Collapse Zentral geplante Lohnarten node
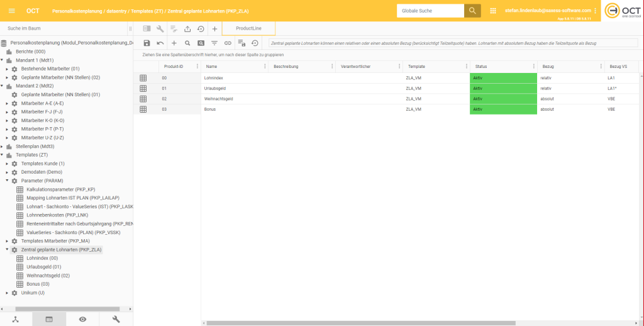Screen dimensions: 644x326 click(7, 250)
